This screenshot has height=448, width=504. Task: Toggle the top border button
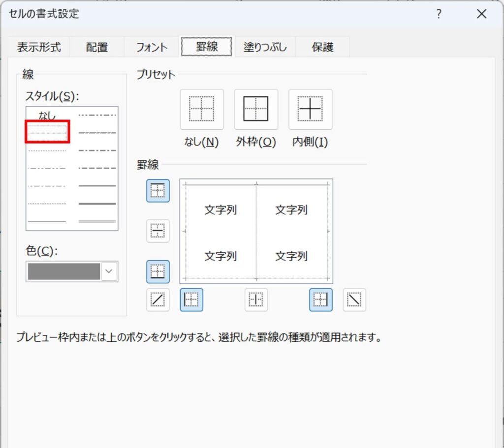[x=158, y=191]
